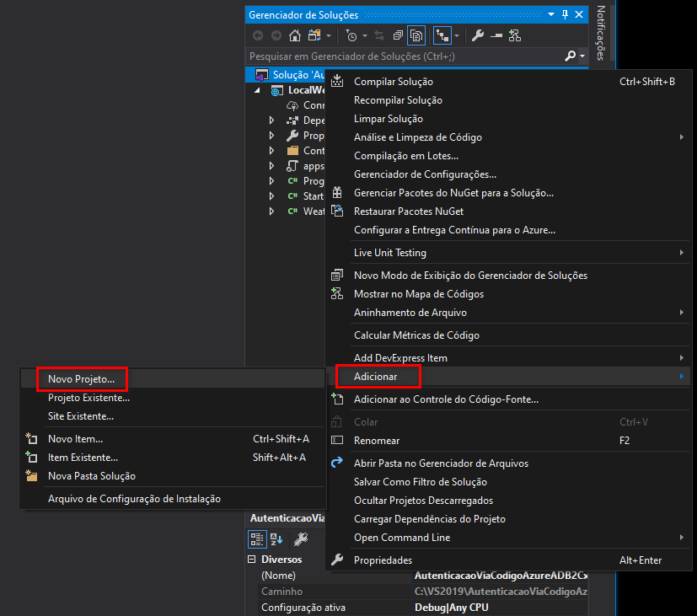The height and width of the screenshot is (616, 697).
Task: Click the wrench Properties icon in toolbar
Action: click(x=477, y=35)
